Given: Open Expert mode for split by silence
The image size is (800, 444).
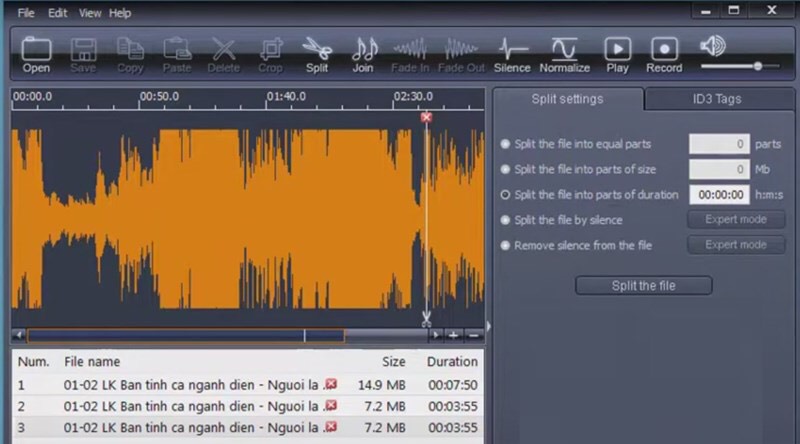Looking at the screenshot, I should coord(736,219).
